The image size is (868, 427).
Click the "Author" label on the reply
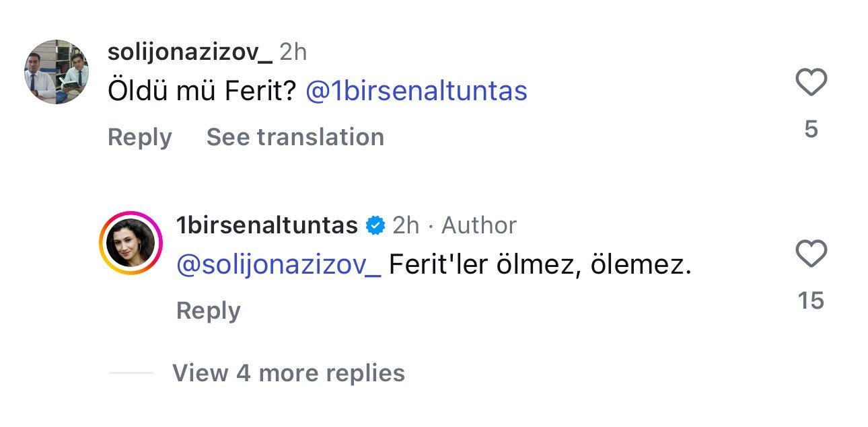click(479, 225)
